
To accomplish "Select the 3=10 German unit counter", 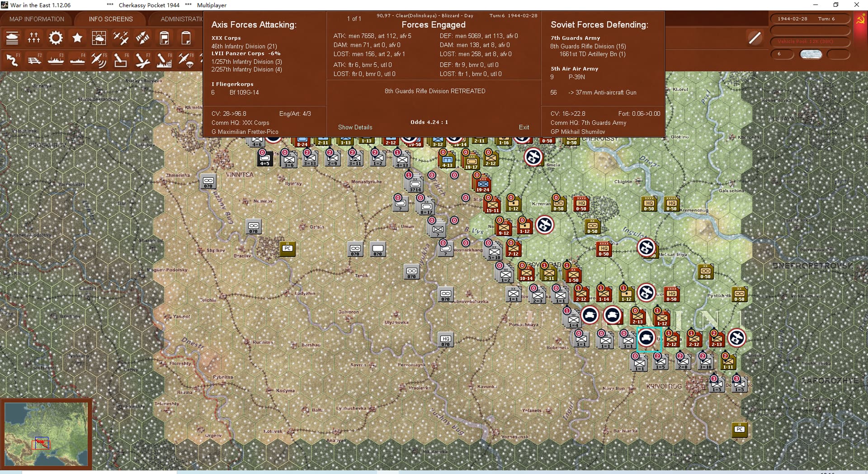I will 705,362.
